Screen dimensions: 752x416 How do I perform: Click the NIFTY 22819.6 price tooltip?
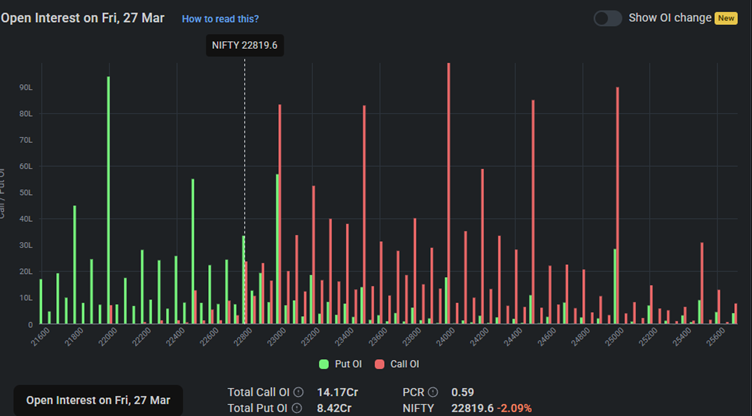pos(245,45)
